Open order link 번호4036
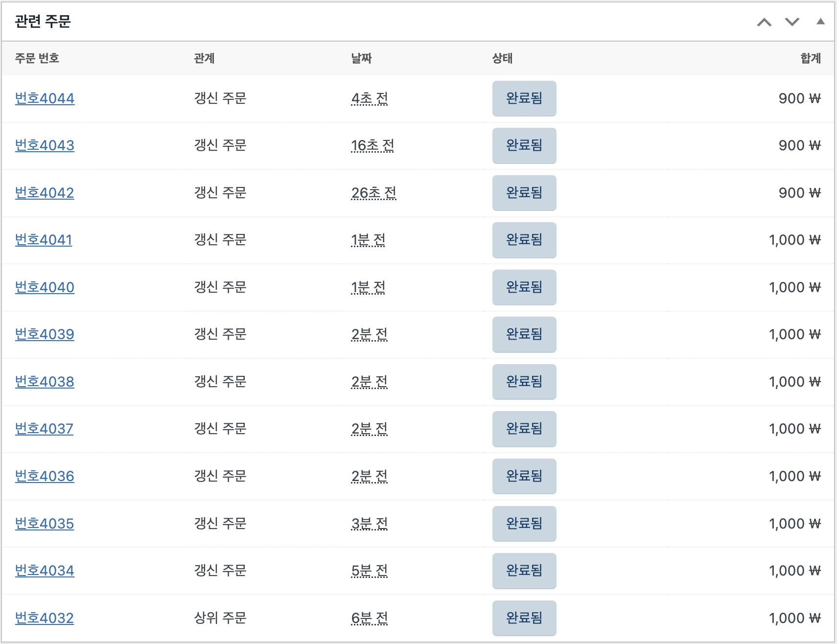This screenshot has height=644, width=837. pos(45,476)
